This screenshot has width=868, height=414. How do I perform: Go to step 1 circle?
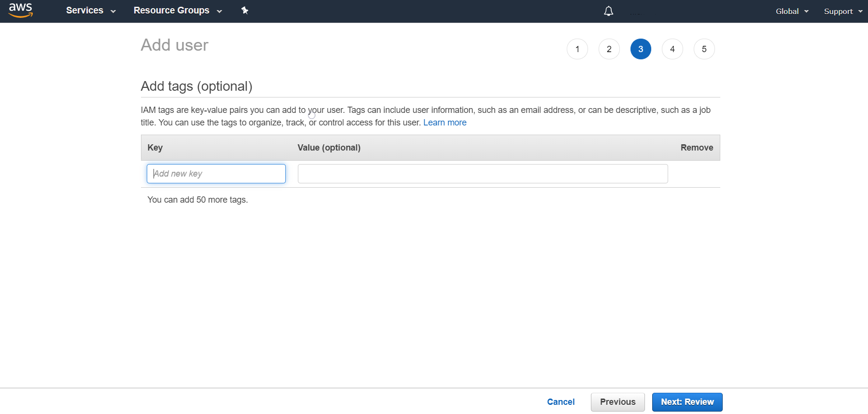tap(577, 49)
